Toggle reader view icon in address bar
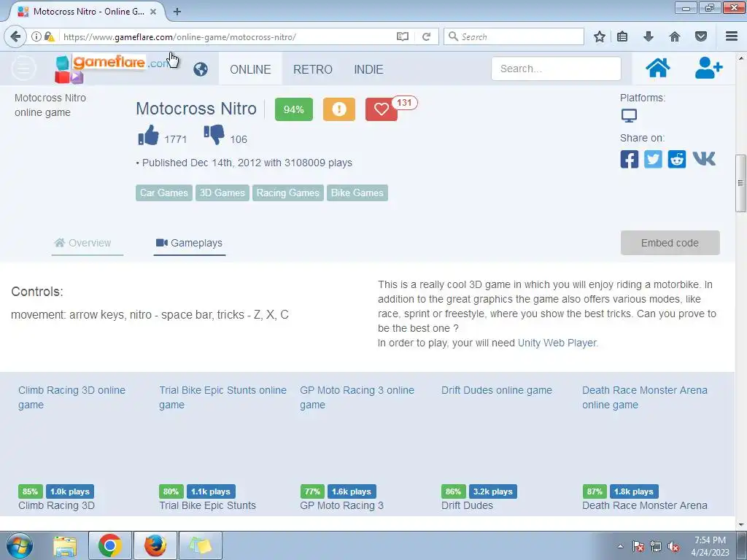 [x=403, y=36]
